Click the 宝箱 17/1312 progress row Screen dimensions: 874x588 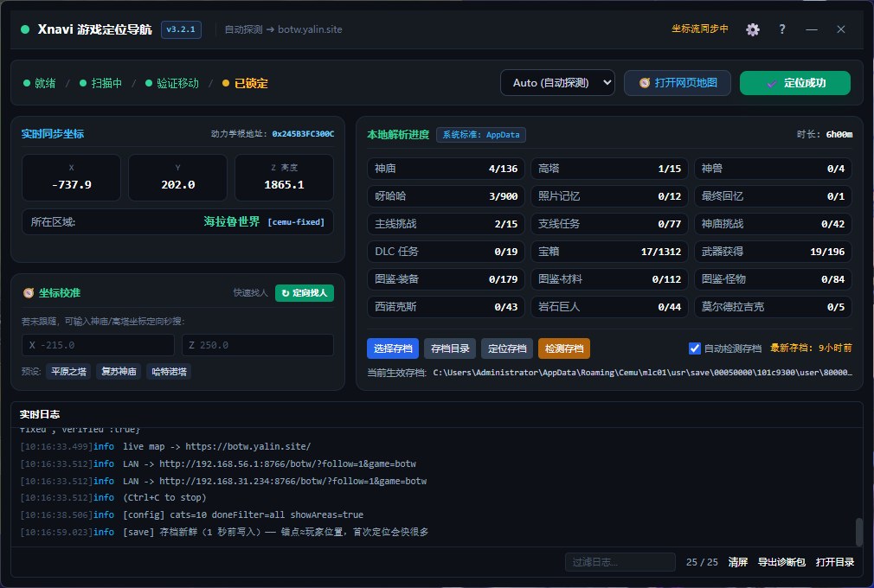tap(609, 252)
